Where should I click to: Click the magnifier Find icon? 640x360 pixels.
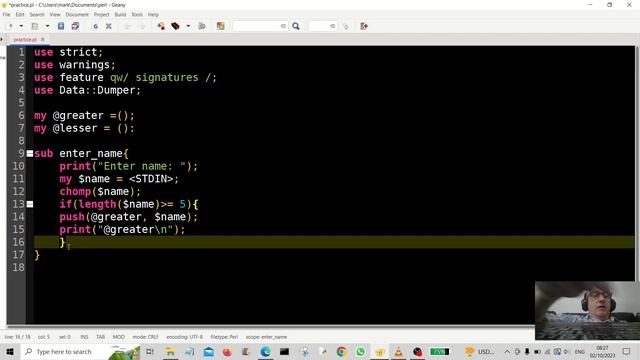click(296, 26)
